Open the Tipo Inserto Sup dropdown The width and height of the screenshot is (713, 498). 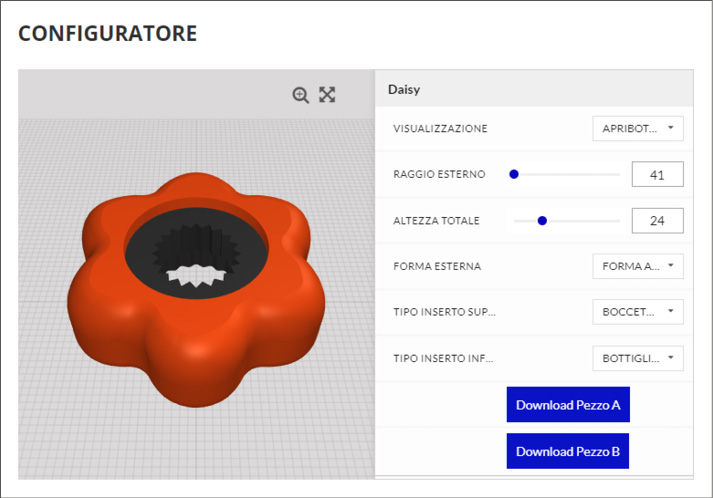tap(638, 312)
